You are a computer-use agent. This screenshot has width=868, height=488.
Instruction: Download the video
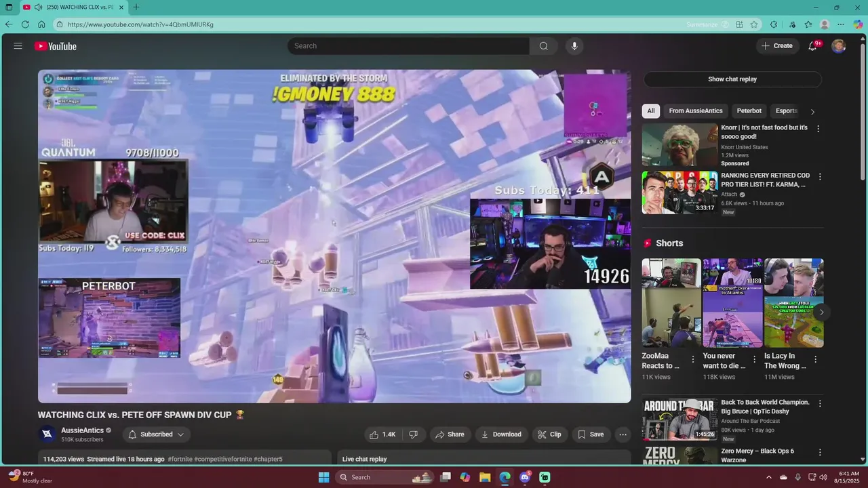click(x=501, y=434)
